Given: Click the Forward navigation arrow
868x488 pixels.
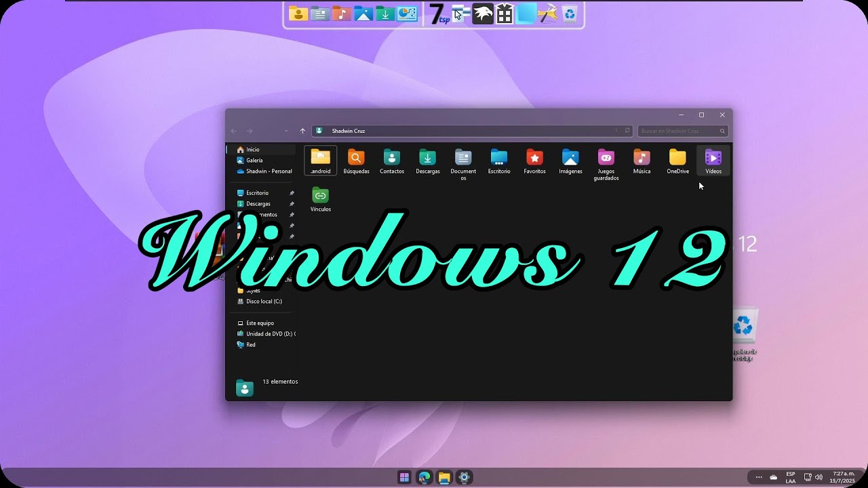Looking at the screenshot, I should pos(250,131).
